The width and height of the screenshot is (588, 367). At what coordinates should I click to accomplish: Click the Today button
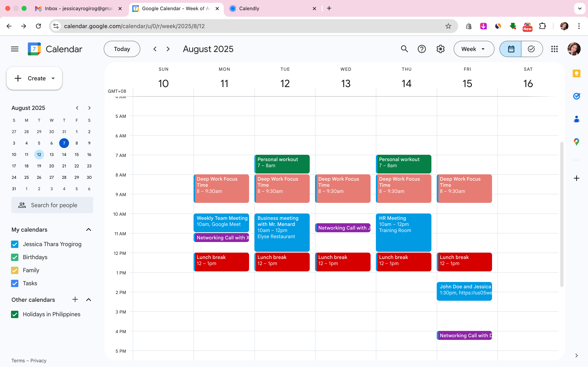pyautogui.click(x=122, y=49)
